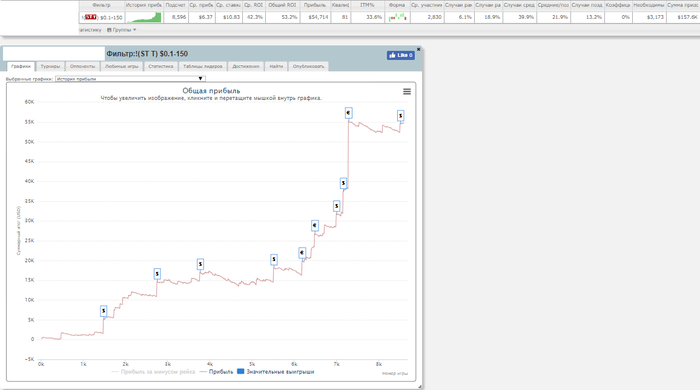Screen dimensions: 700x390
Task: Switch to the Графики tab
Action: tap(21, 66)
